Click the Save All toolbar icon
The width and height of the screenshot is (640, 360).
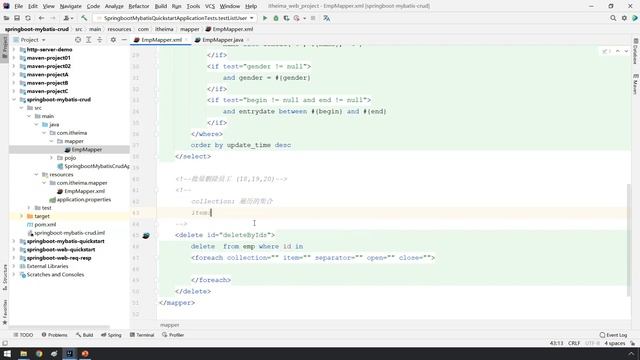17,18
